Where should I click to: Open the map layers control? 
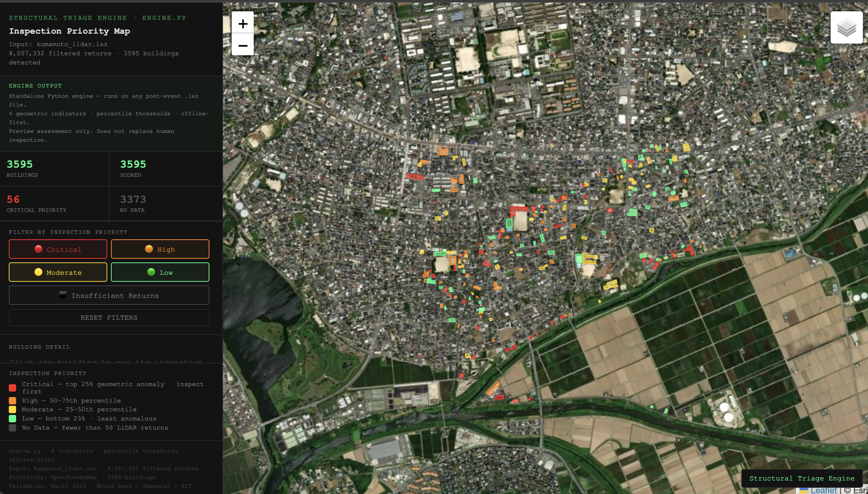tap(846, 27)
